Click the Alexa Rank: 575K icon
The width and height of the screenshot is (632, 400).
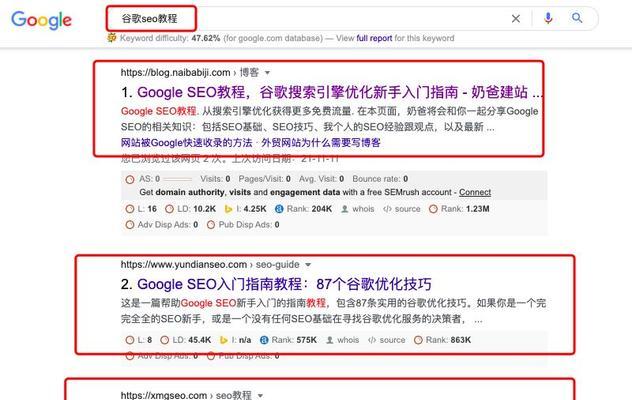tap(264, 340)
